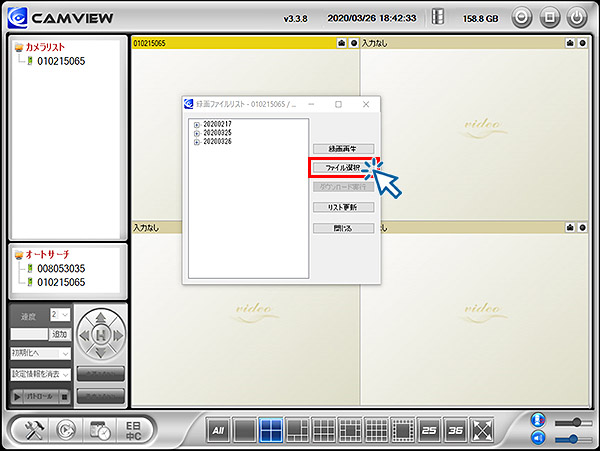Toggle fullscreen with the crossed arrows icon
The height and width of the screenshot is (451, 600).
click(482, 431)
